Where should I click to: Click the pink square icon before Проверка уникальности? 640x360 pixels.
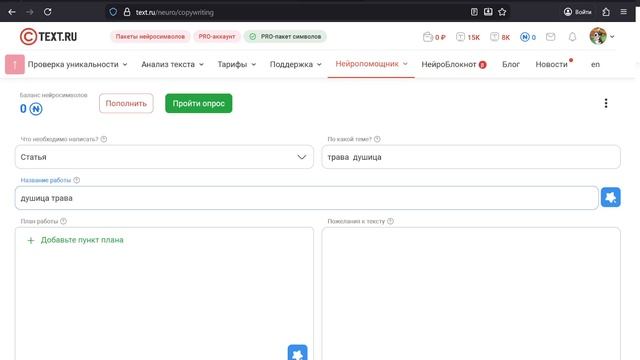15,64
